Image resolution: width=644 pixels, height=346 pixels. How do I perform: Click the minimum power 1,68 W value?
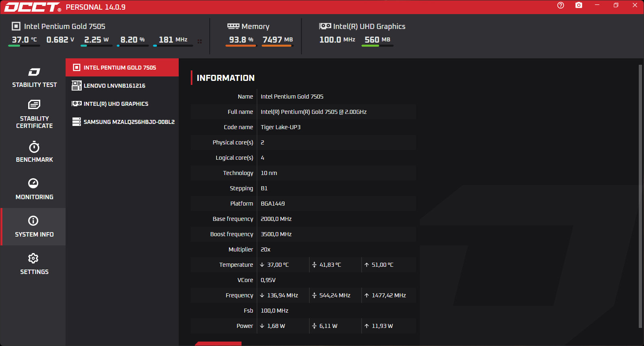click(276, 326)
